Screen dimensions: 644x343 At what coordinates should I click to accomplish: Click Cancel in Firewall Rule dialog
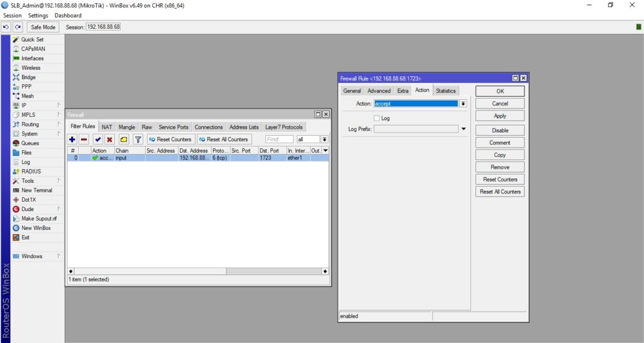[500, 104]
